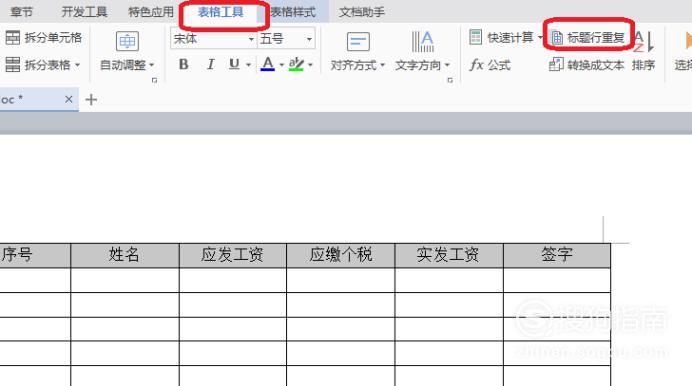Add a new document tab with plus
692x386 pixels.
pyautogui.click(x=91, y=100)
